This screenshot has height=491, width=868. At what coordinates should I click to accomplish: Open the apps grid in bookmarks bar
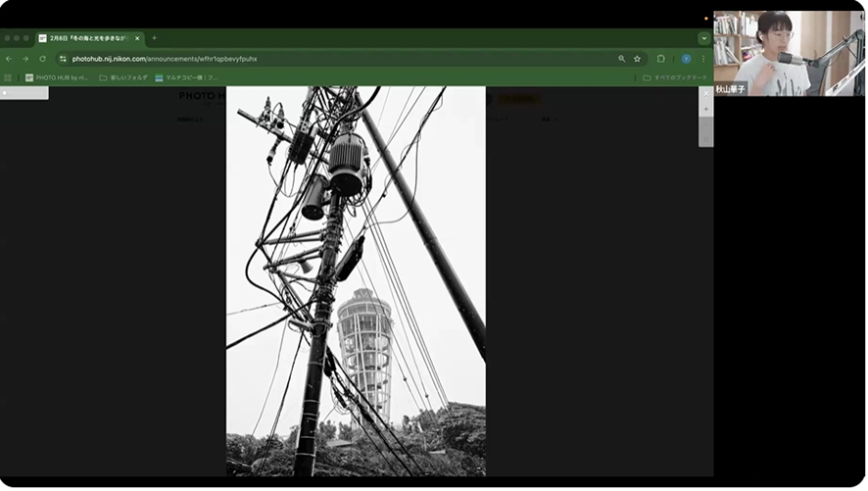(x=8, y=77)
